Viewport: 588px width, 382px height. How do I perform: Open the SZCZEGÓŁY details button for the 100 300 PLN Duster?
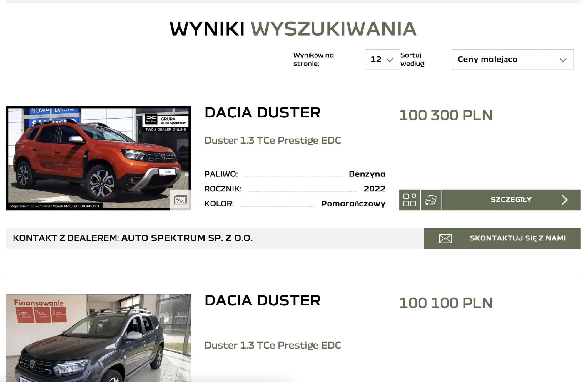(x=511, y=200)
